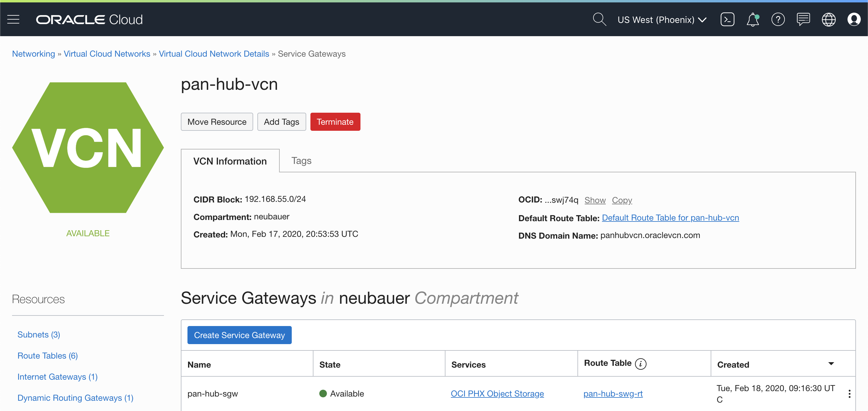Open the user profile avatar

point(854,20)
